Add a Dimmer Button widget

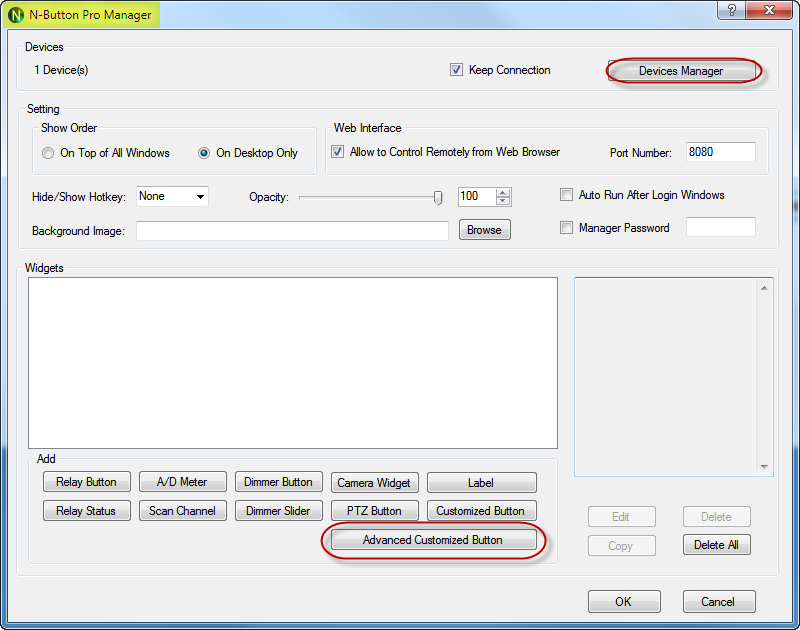(x=279, y=482)
